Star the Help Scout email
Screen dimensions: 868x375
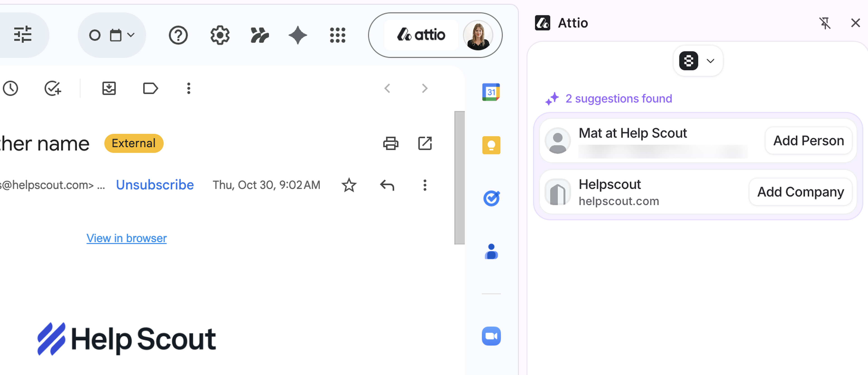pos(349,185)
